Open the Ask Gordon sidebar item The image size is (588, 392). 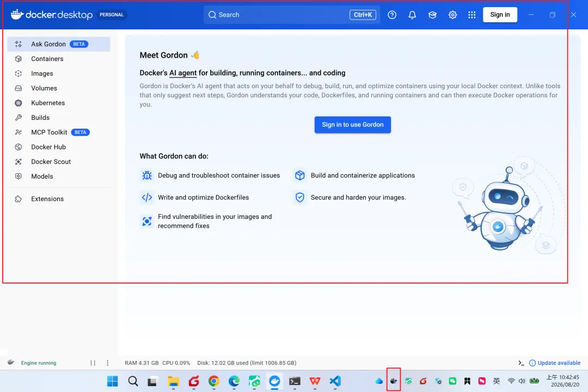[58, 44]
